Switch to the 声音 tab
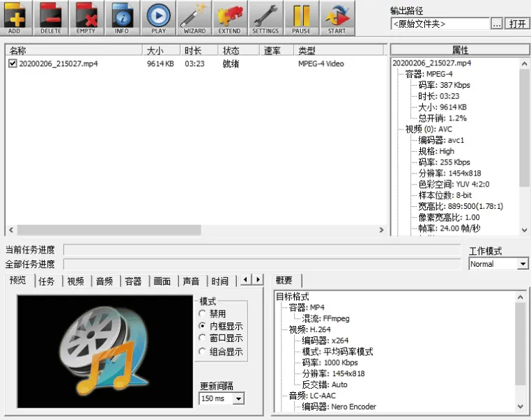Viewport: 531px width, 420px height. point(191,281)
